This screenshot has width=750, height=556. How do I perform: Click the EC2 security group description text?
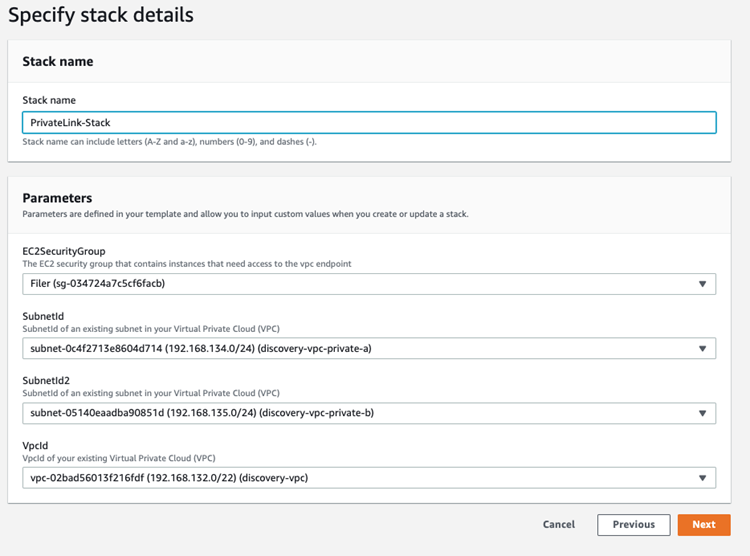click(x=187, y=264)
